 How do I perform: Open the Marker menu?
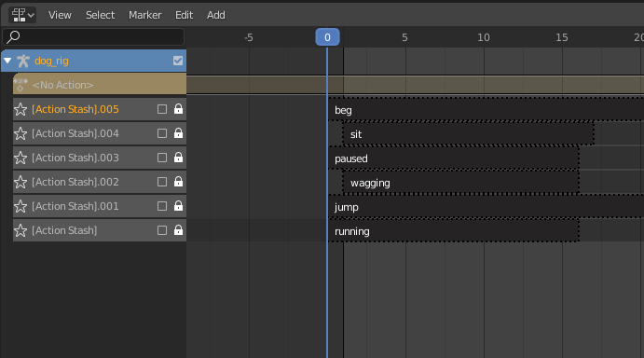pyautogui.click(x=145, y=15)
